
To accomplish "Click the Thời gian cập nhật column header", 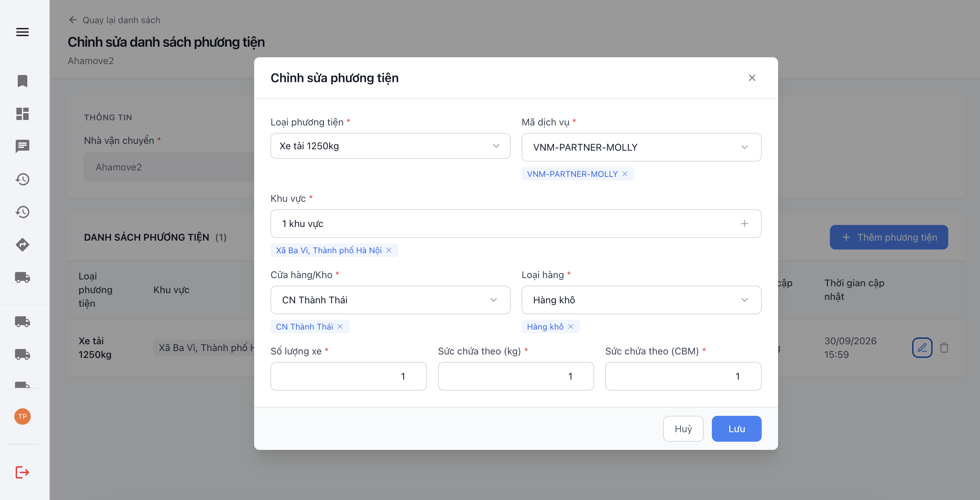I will (x=854, y=290).
